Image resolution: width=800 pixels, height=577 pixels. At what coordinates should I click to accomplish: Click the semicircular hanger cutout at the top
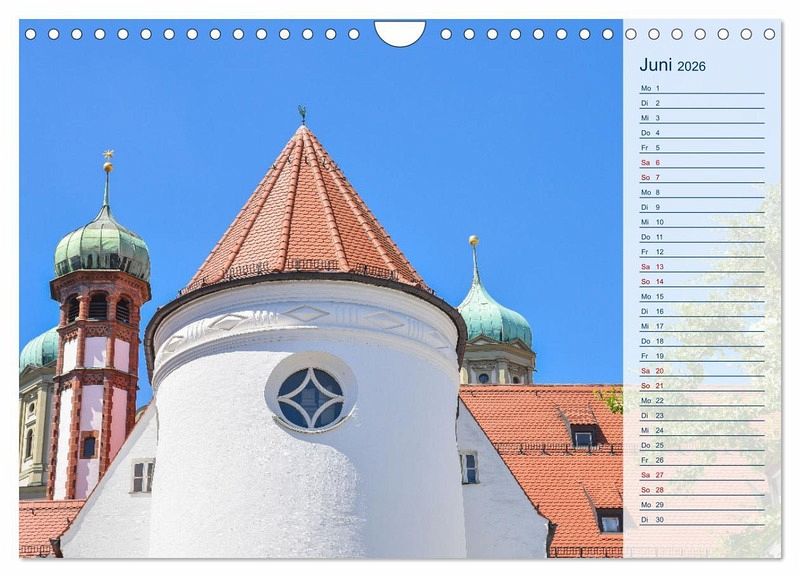click(x=400, y=32)
